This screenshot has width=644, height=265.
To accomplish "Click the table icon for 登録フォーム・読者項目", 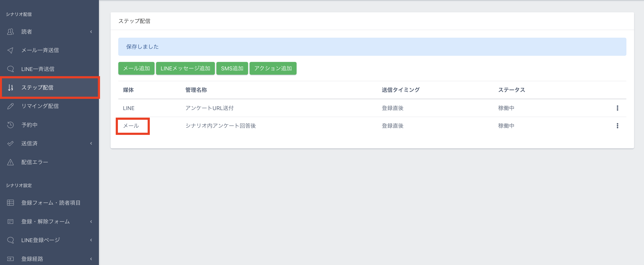I will tap(11, 203).
